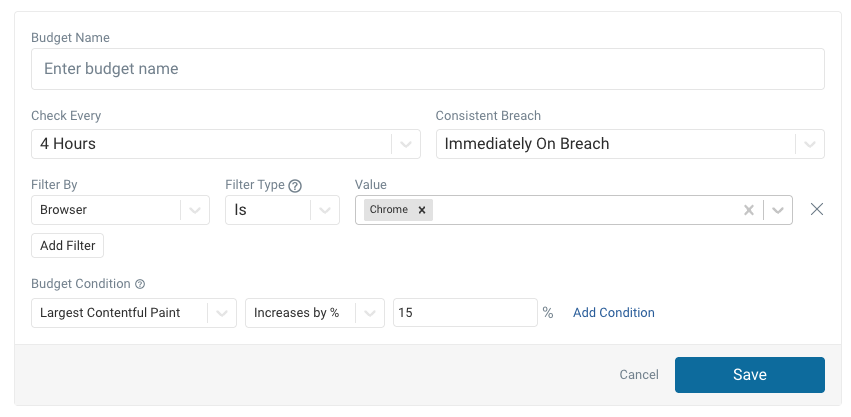Image resolution: width=851 pixels, height=417 pixels.
Task: Expand the Value dropdown arrow
Action: point(778,210)
